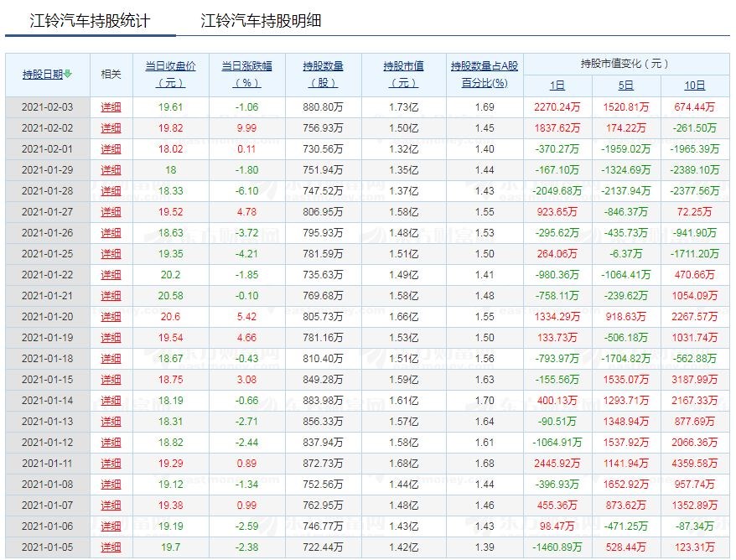
Task: Open 详细 link for 2021-01-20
Action: tap(111, 317)
